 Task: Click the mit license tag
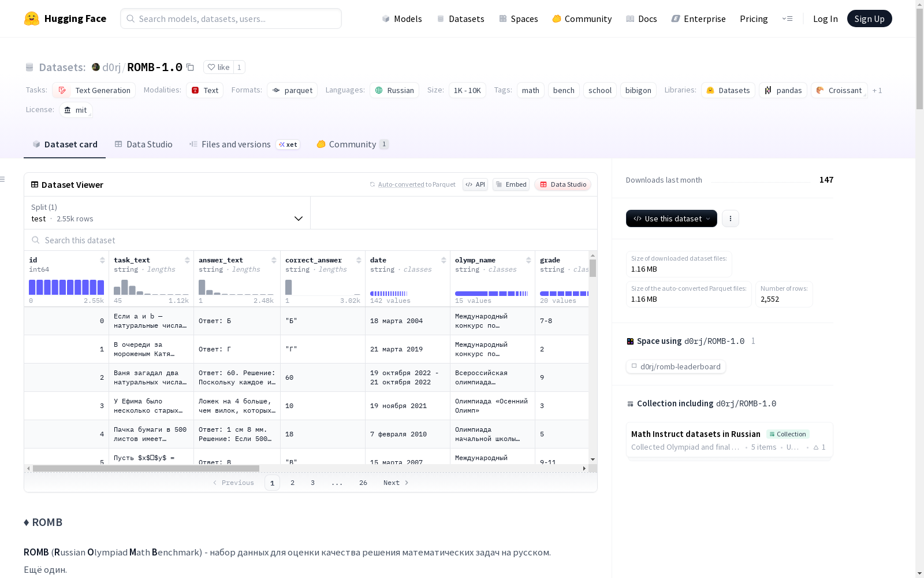coord(76,110)
